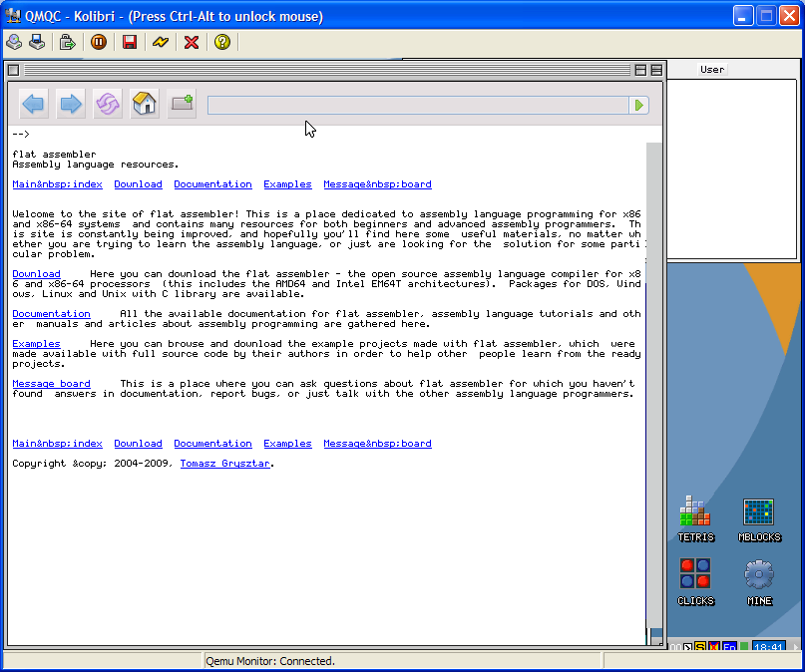Save state using the red floppy disk icon
Image resolution: width=805 pixels, height=672 pixels.
tap(130, 42)
